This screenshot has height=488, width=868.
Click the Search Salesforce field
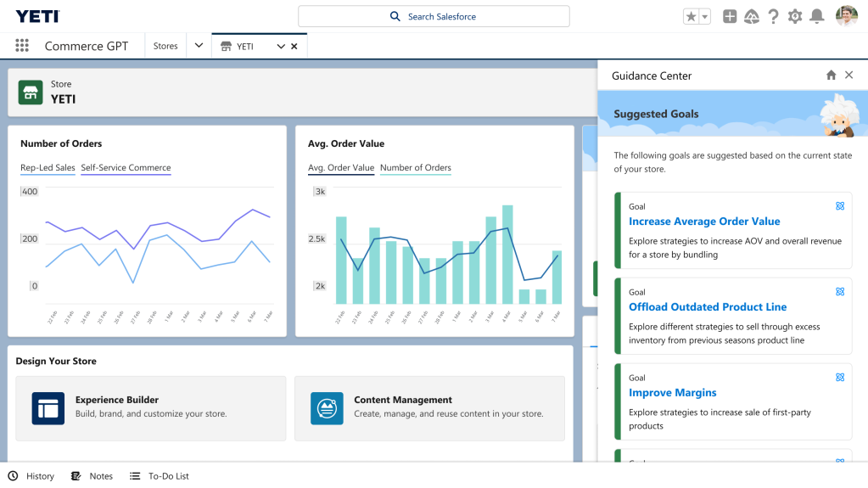click(x=434, y=16)
